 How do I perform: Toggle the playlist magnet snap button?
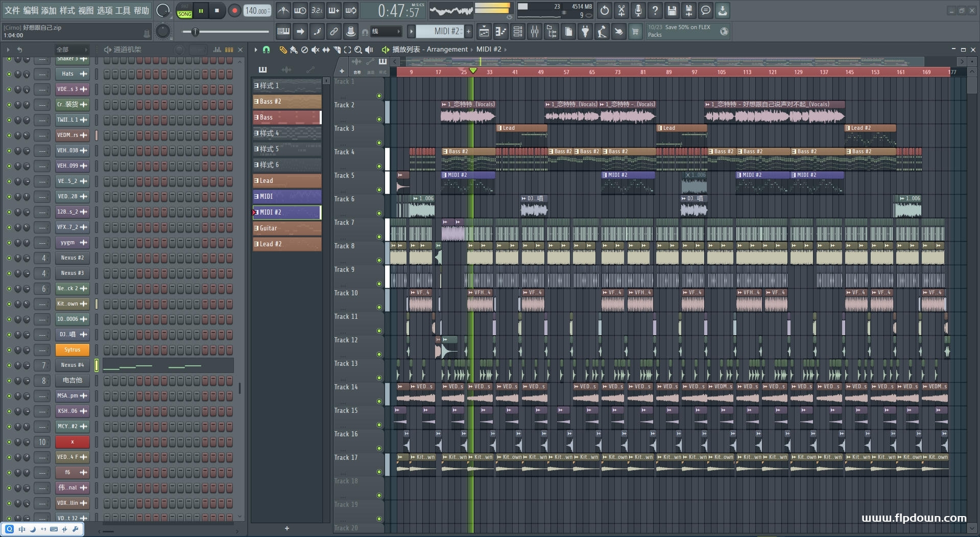click(x=266, y=50)
